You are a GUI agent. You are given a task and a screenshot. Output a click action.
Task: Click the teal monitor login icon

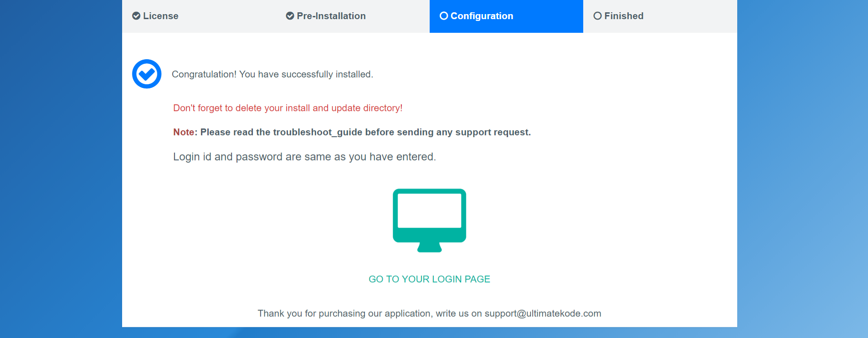click(x=429, y=220)
